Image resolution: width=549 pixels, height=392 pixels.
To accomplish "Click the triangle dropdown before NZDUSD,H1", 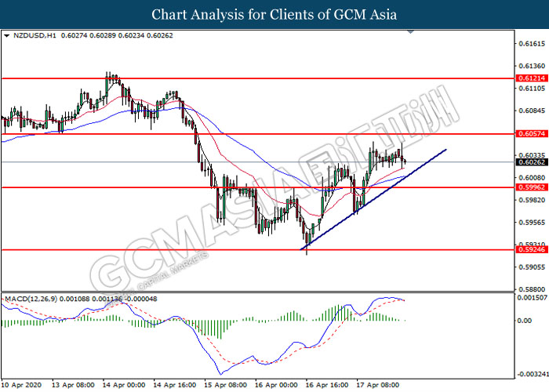I will coord(6,36).
